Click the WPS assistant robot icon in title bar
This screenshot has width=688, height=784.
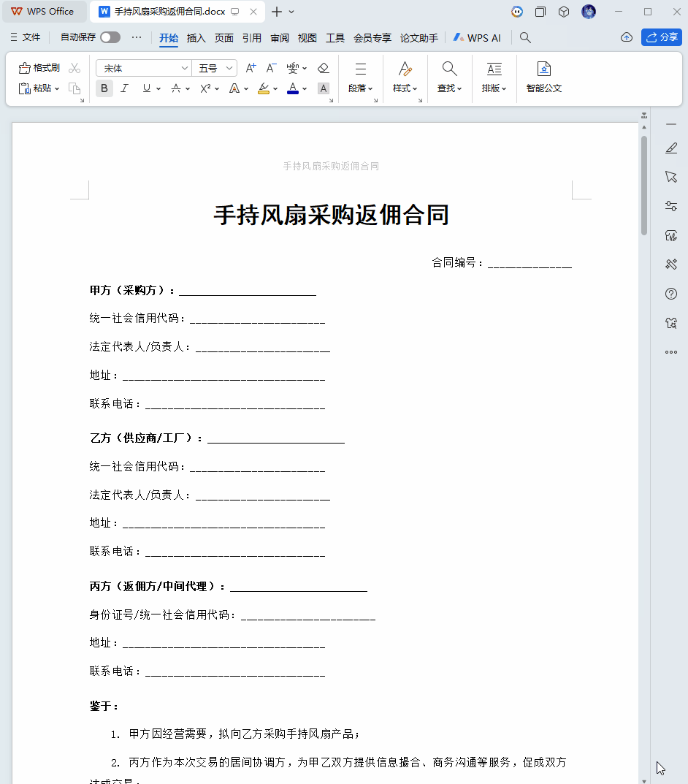click(517, 12)
